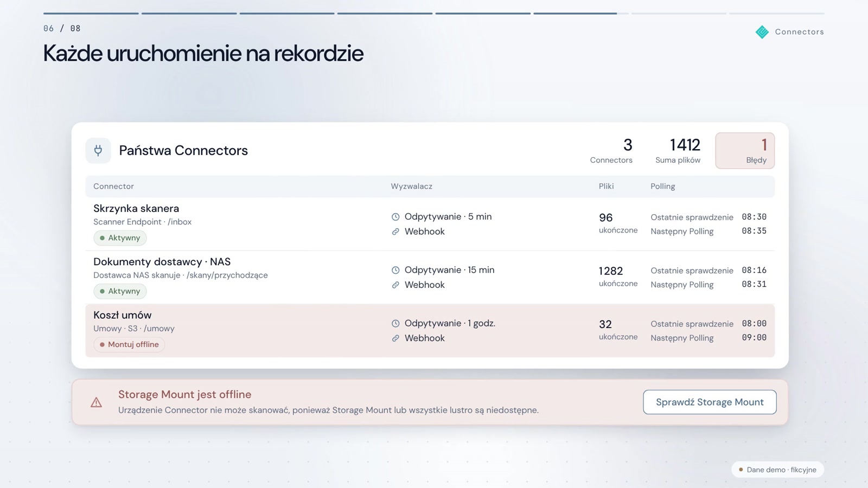
Task: Select the Koszł umów connector name
Action: (x=122, y=315)
